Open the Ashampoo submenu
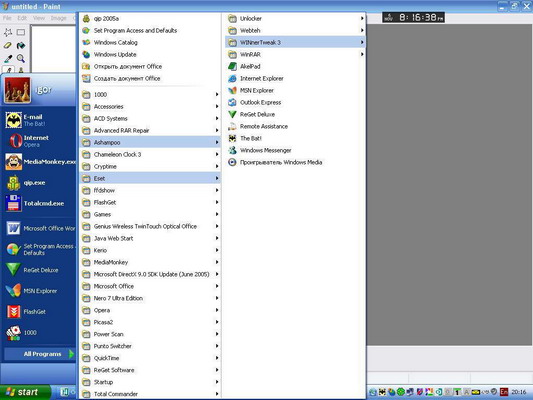533x400 pixels. (150, 142)
